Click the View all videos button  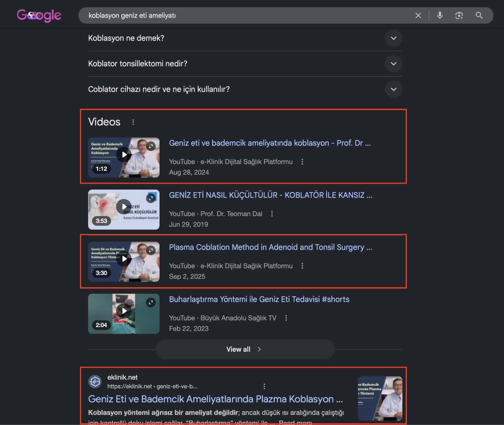pos(245,349)
